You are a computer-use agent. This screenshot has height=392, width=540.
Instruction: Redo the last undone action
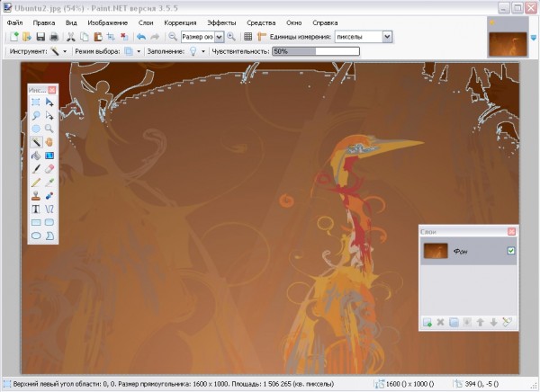tap(155, 37)
